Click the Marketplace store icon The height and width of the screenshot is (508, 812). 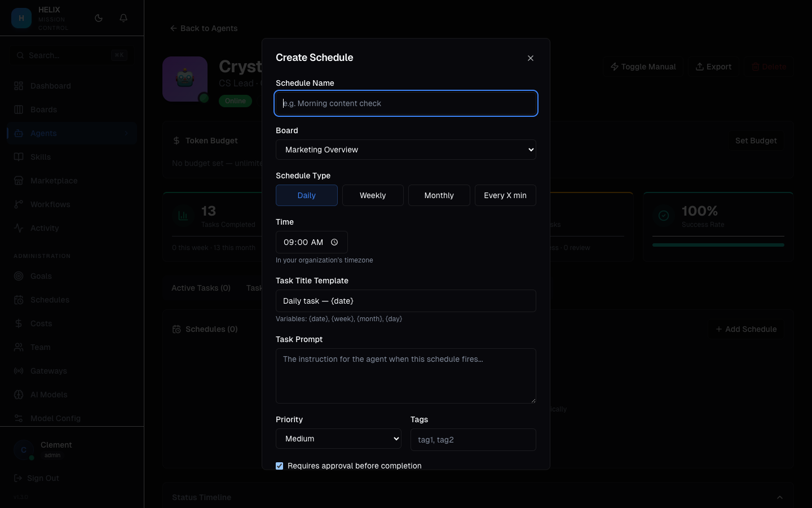click(19, 181)
